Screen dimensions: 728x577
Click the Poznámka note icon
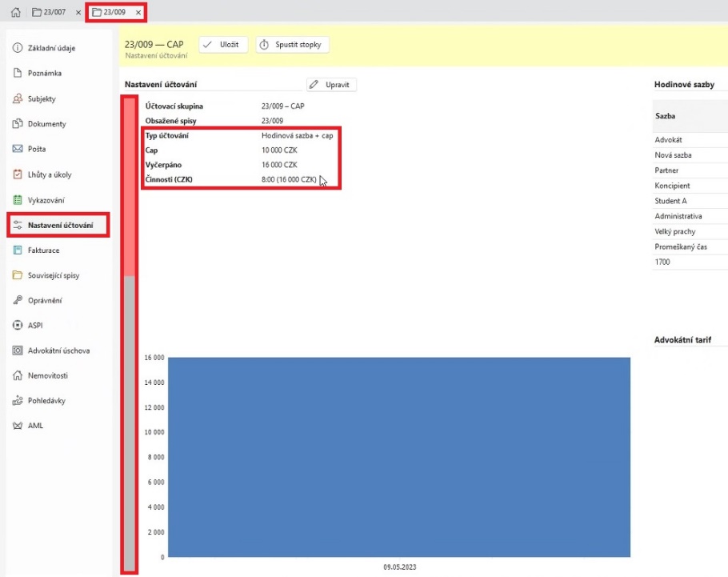click(18, 74)
